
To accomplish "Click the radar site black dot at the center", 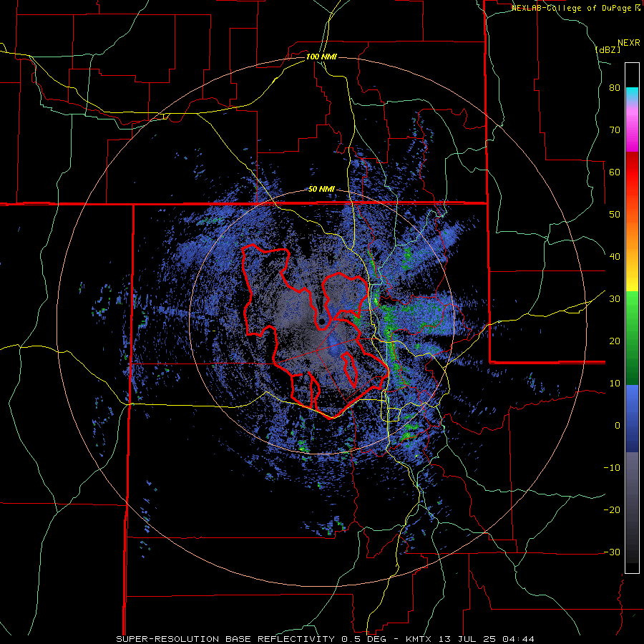I will click(321, 321).
